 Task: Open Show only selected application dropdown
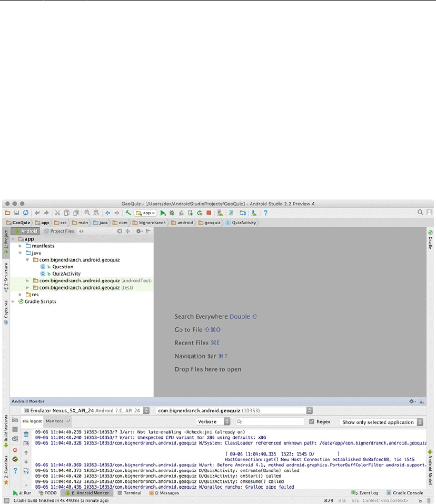coord(381,422)
